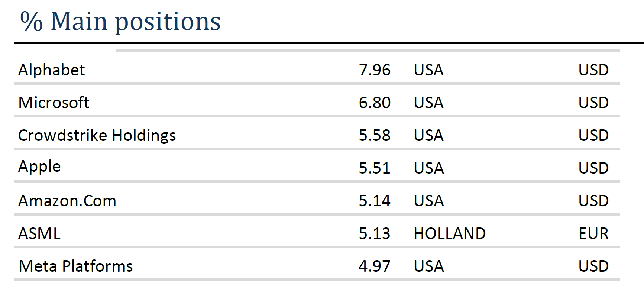
Task: Click the HOLLAND country cell
Action: (x=450, y=233)
